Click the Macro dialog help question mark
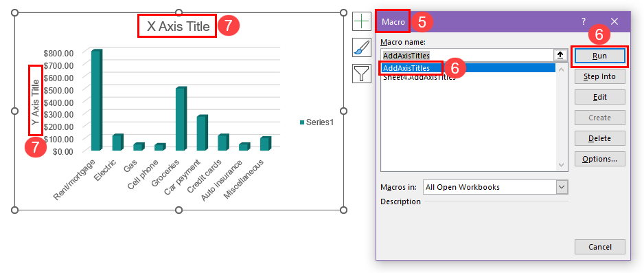 tap(583, 22)
